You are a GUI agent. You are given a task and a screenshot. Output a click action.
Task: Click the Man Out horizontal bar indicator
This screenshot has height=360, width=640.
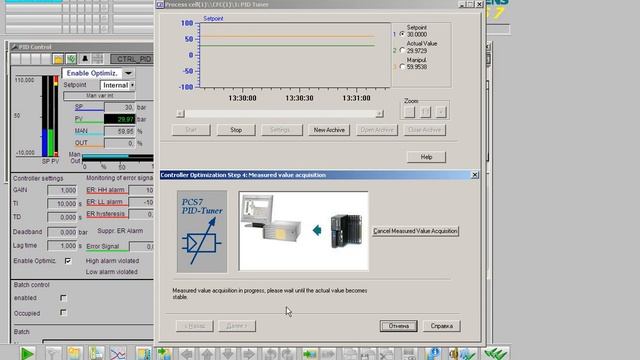(x=118, y=157)
